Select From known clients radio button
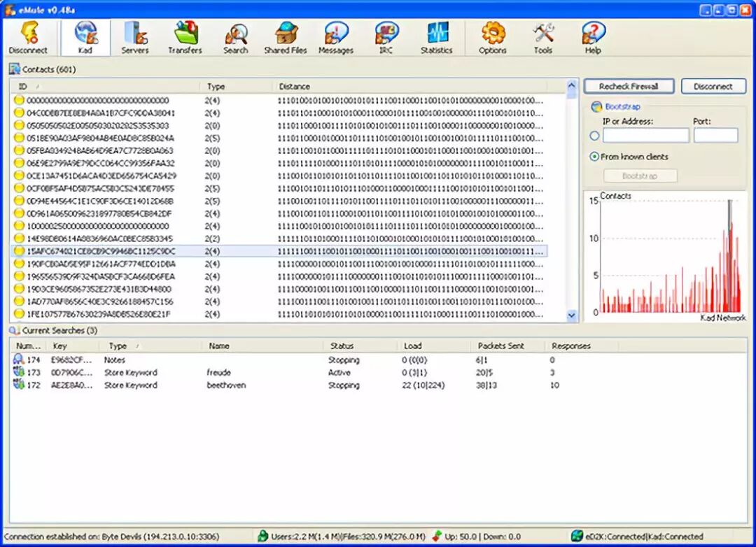This screenshot has width=756, height=547. tap(594, 157)
